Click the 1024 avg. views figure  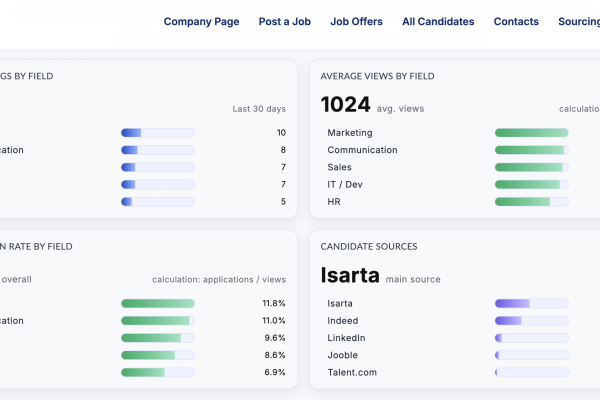point(345,104)
